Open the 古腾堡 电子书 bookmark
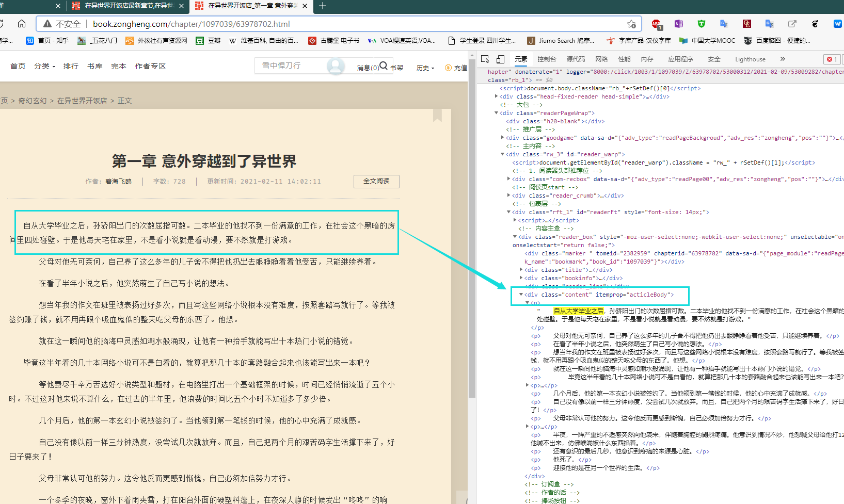The height and width of the screenshot is (504, 844). pyautogui.click(x=333, y=40)
